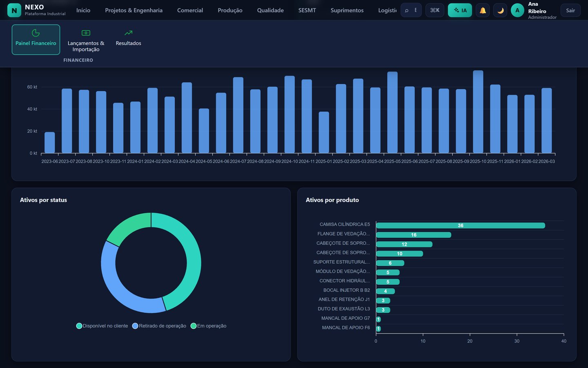Viewport: 588px width, 368px height.
Task: Select the bar for month 2026-03
Action: 547,121
